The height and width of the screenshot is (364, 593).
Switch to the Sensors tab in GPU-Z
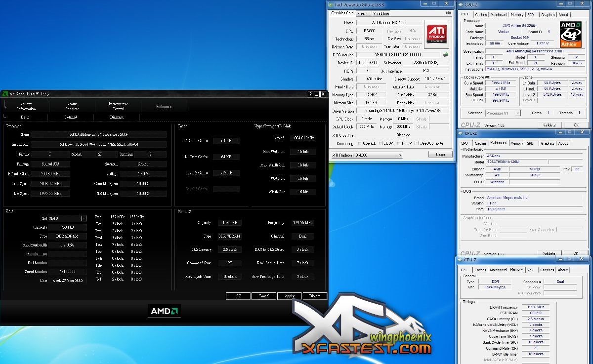pos(363,14)
